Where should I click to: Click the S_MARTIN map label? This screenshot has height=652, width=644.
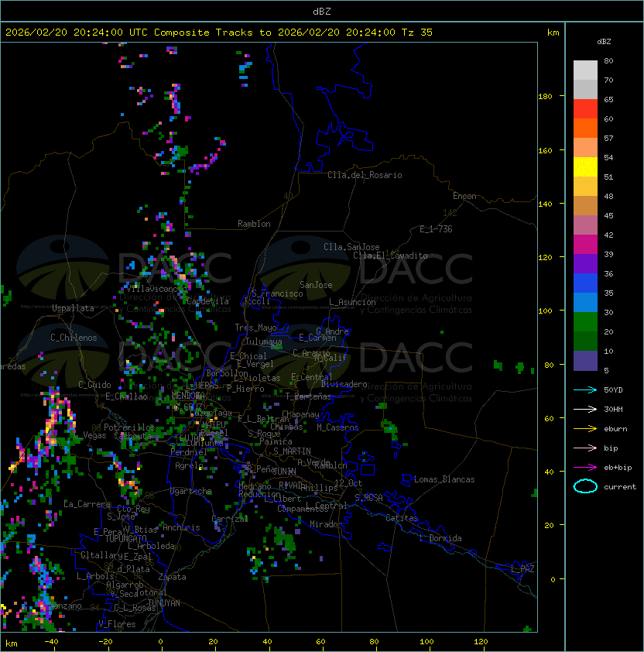pyautogui.click(x=293, y=451)
